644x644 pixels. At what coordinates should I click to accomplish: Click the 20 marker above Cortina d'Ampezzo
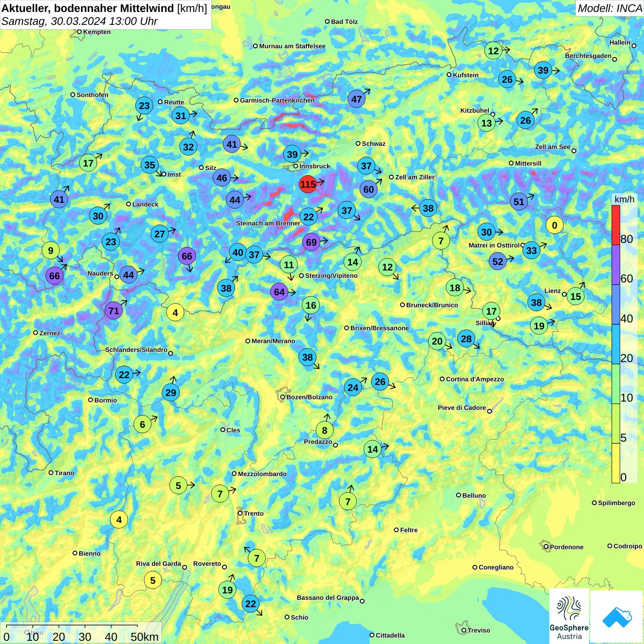point(437,341)
